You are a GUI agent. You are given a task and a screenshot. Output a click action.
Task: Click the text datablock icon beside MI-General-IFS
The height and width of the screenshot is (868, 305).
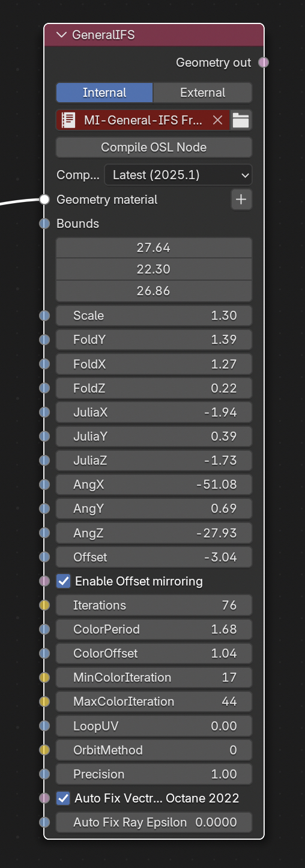point(68,120)
